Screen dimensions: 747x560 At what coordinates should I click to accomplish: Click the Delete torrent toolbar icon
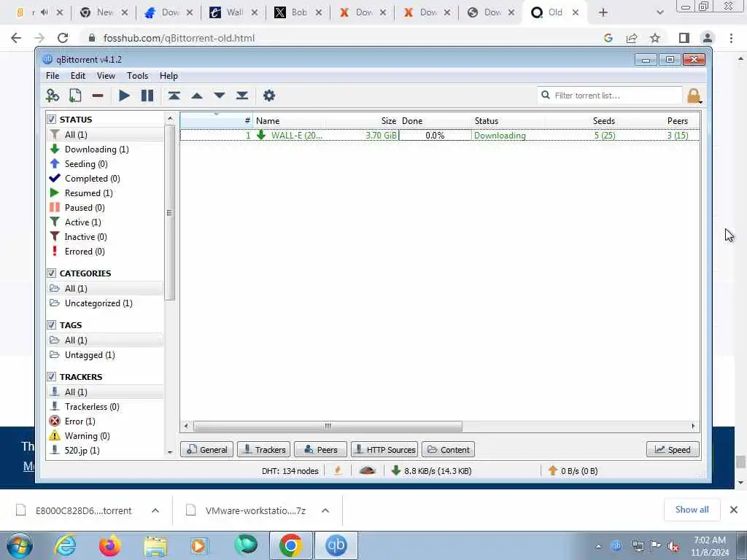pos(98,96)
